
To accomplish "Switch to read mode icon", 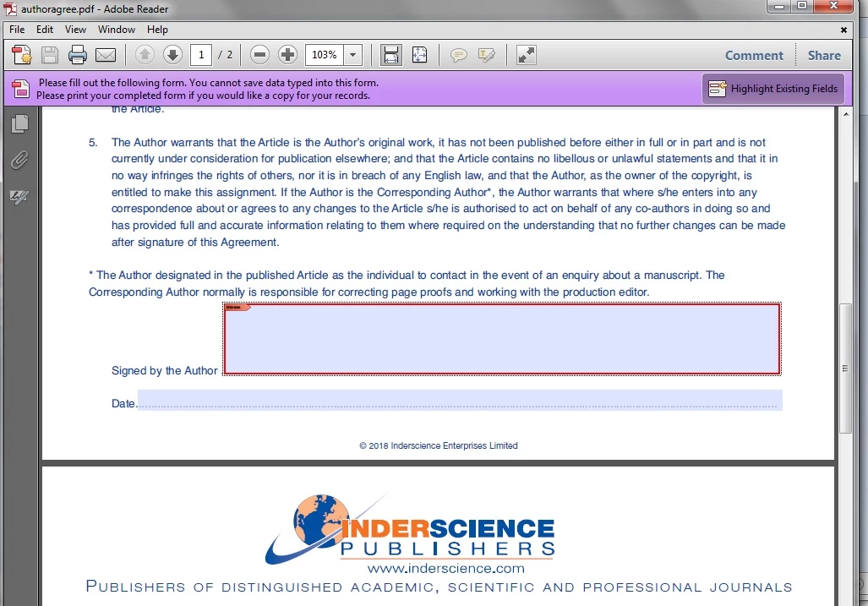I will click(x=526, y=55).
